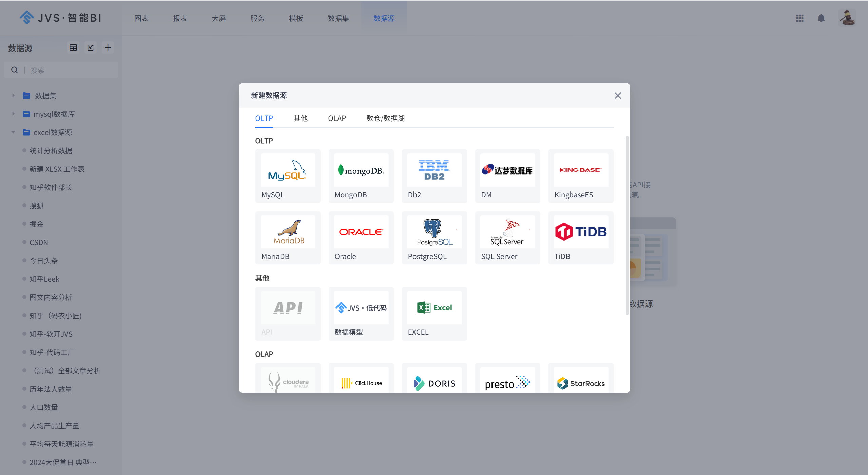Open the 大屏 menu
The height and width of the screenshot is (475, 868).
click(219, 18)
